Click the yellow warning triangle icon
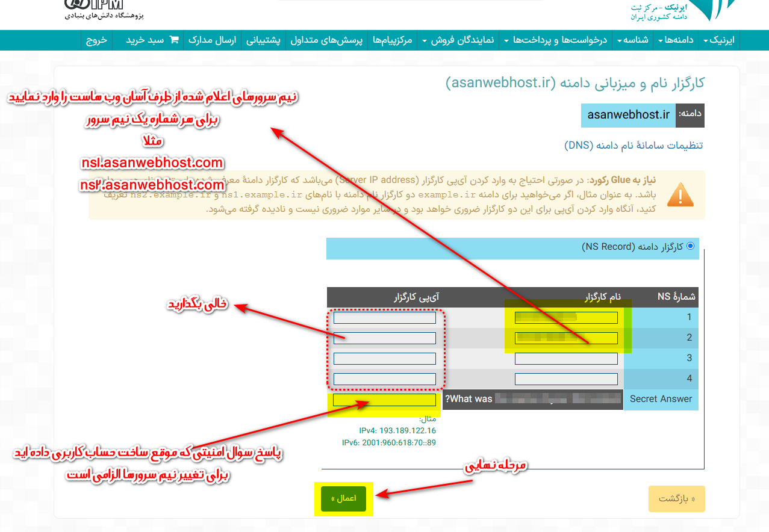The image size is (769, 532). pyautogui.click(x=680, y=195)
